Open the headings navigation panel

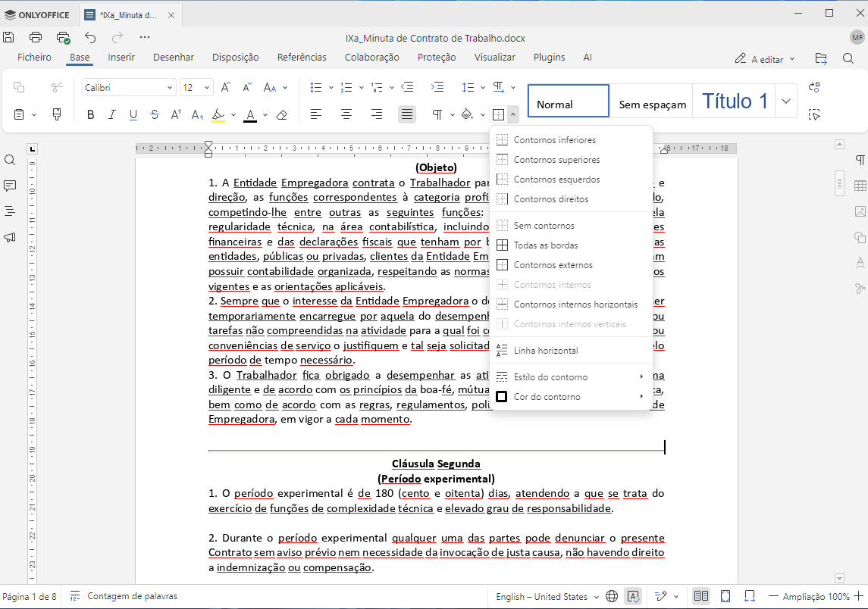click(10, 211)
